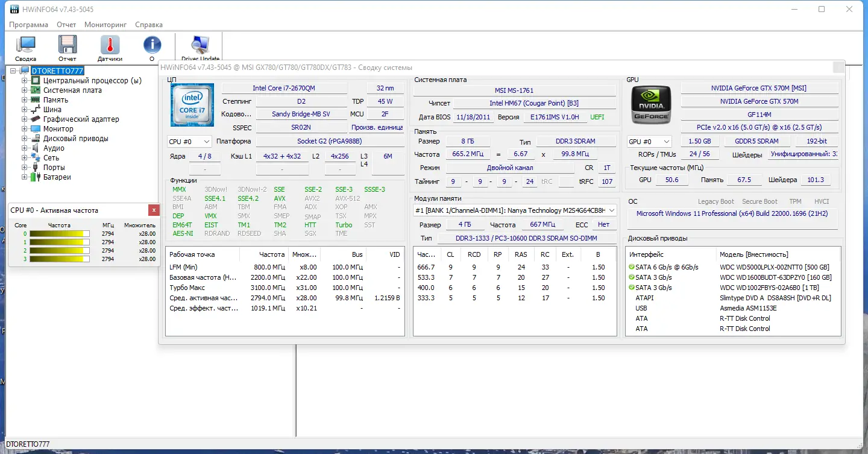Click the Microsoft Windows 11 Professional OS link
Viewport: 868px width, 454px height.
coord(732,213)
